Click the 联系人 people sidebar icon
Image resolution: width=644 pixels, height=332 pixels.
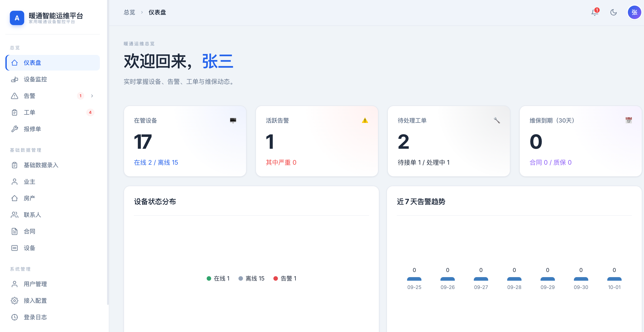pyautogui.click(x=15, y=215)
